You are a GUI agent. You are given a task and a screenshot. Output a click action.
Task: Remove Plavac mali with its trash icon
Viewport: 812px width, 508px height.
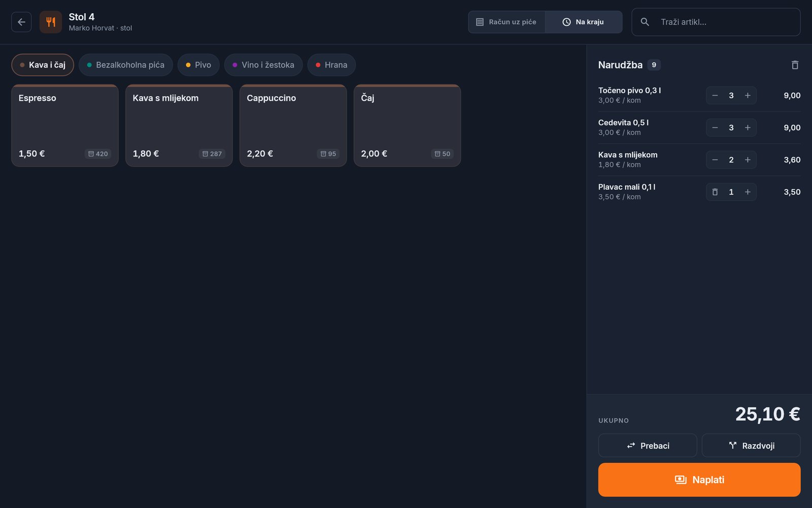(x=715, y=192)
